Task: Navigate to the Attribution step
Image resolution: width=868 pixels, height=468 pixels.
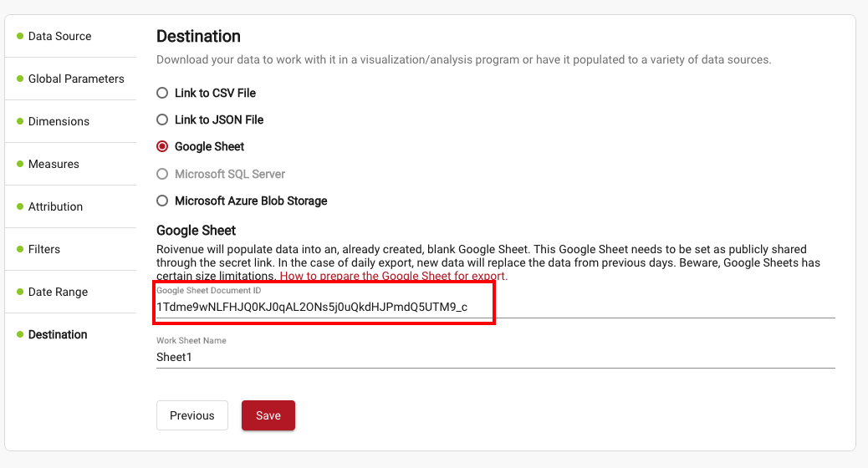Action: click(x=55, y=206)
